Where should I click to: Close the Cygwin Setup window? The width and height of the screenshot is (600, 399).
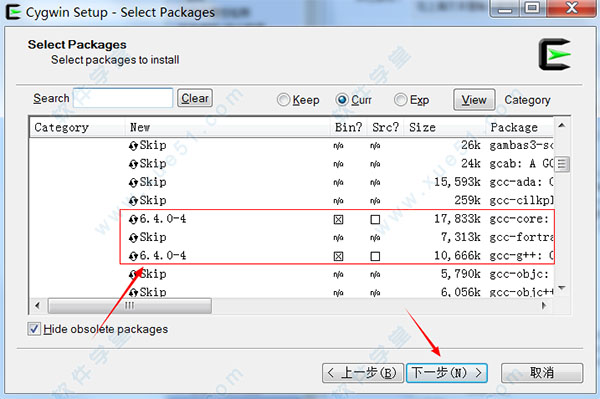572,8
